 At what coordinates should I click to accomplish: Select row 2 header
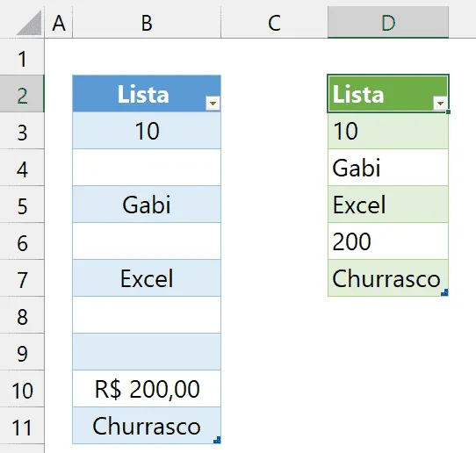coord(22,94)
